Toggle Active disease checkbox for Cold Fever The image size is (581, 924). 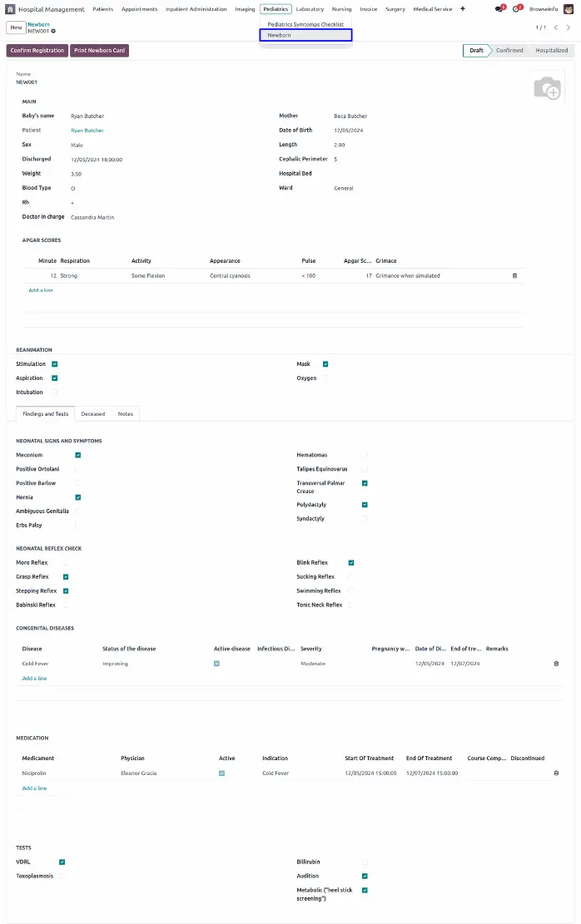(217, 664)
